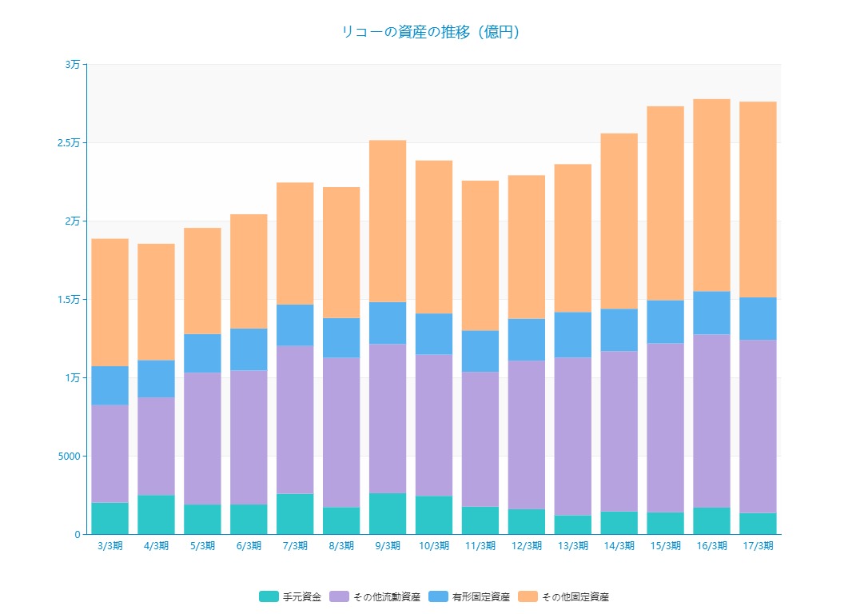
Task: Select the blue segment of 4/3期 bar
Action: point(156,379)
